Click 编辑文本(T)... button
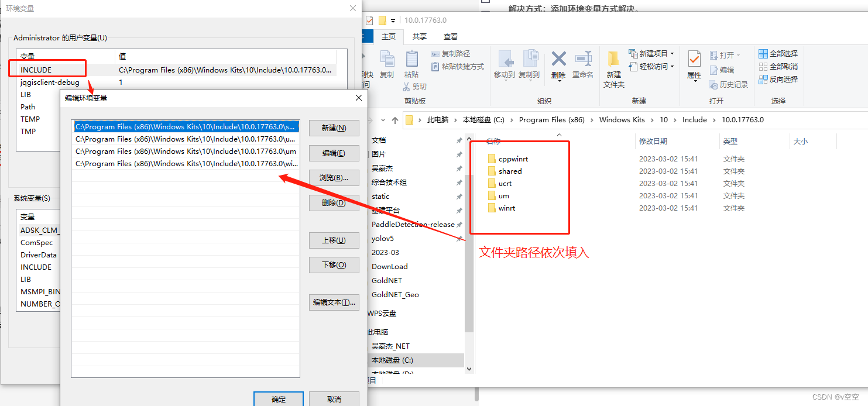868x406 pixels. pos(334,302)
